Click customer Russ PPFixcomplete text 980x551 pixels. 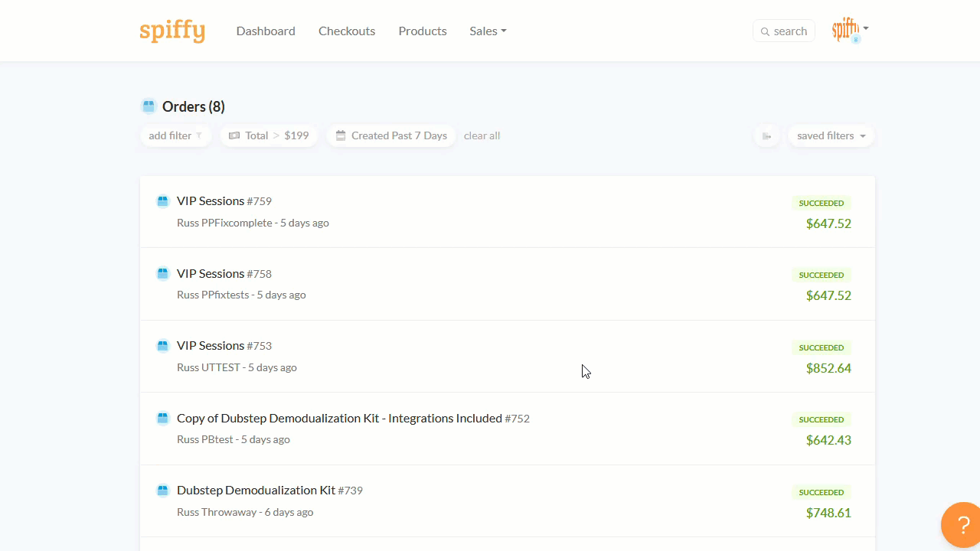click(224, 223)
